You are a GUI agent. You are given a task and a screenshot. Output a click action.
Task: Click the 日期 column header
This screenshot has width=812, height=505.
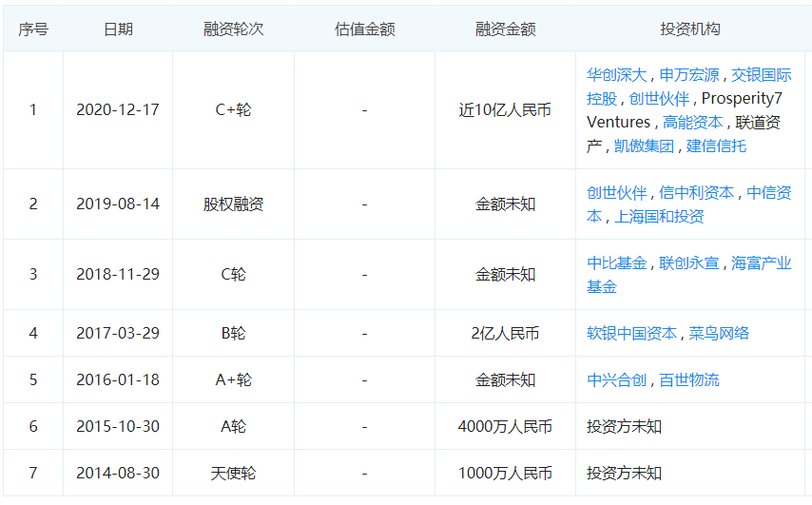[118, 29]
